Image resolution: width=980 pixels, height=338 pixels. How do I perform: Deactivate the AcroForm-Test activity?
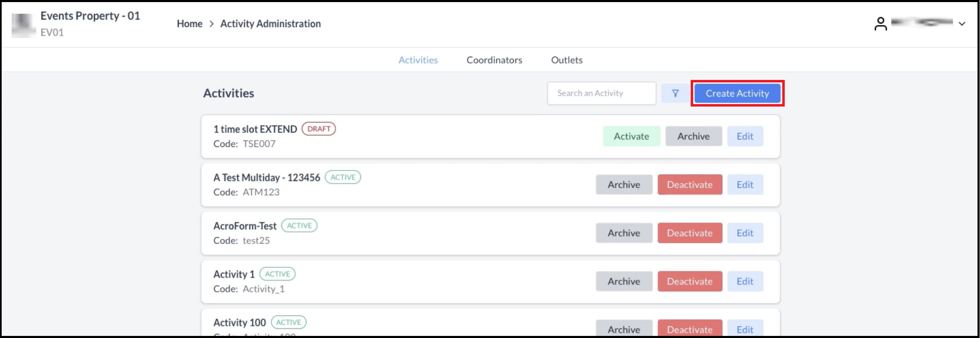[x=689, y=233]
